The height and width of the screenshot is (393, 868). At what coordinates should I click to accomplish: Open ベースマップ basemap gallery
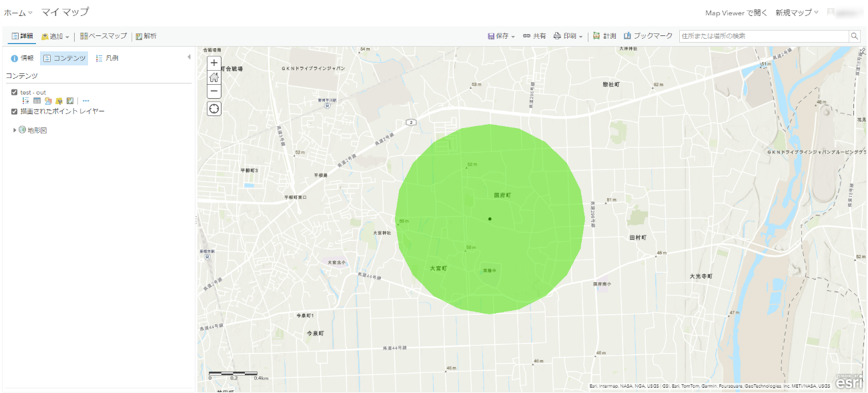pos(103,36)
